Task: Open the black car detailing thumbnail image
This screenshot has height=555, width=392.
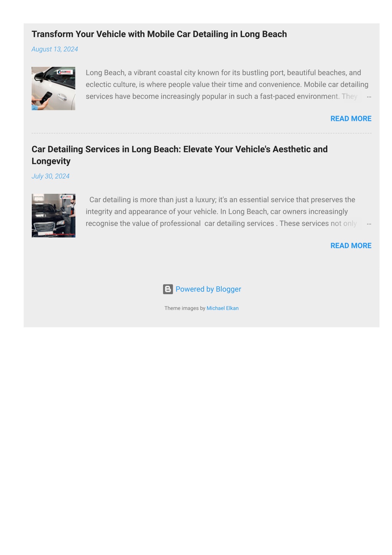Action: [54, 216]
